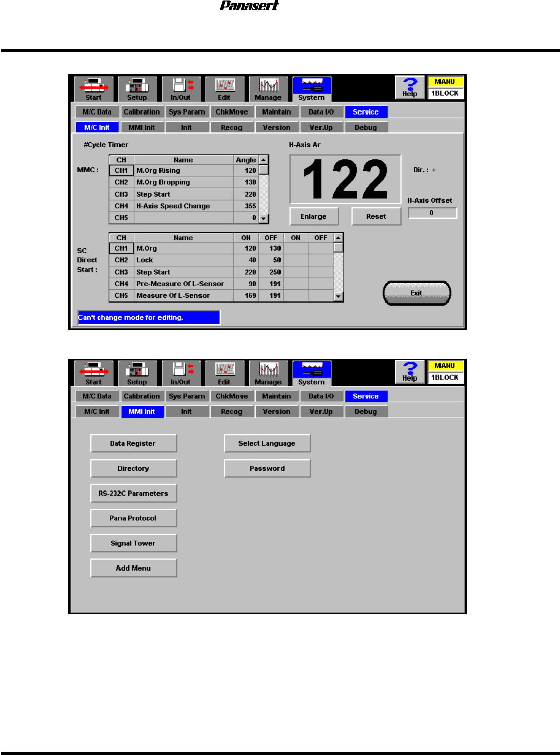Open the Directory button
The image size is (560, 755).
[x=134, y=468]
